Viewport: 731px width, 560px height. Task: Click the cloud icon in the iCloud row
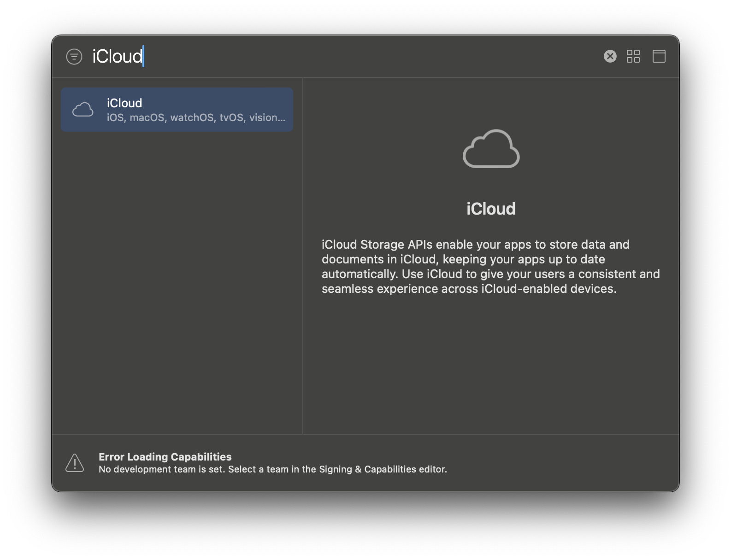click(83, 110)
